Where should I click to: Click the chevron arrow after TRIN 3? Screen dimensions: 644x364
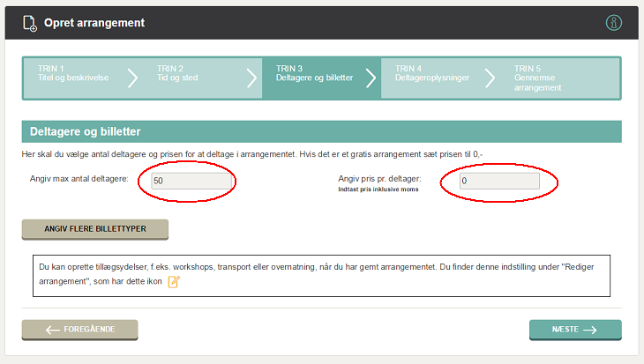(371, 78)
